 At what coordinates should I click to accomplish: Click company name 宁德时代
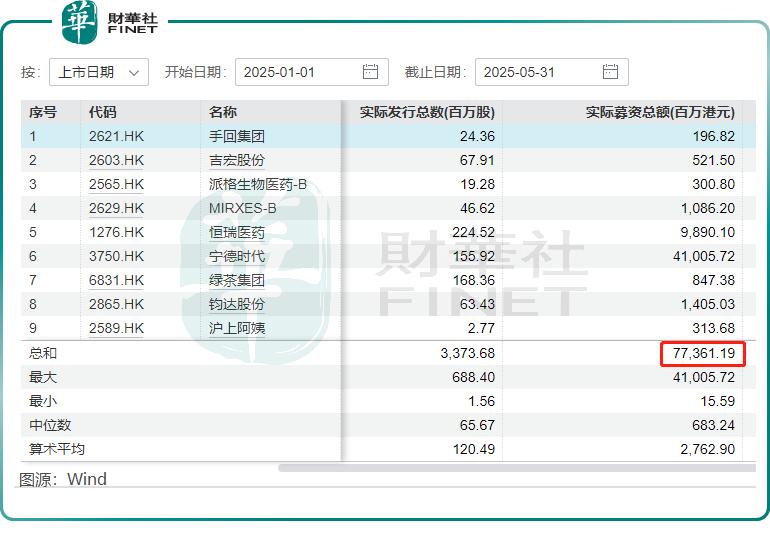coord(237,256)
